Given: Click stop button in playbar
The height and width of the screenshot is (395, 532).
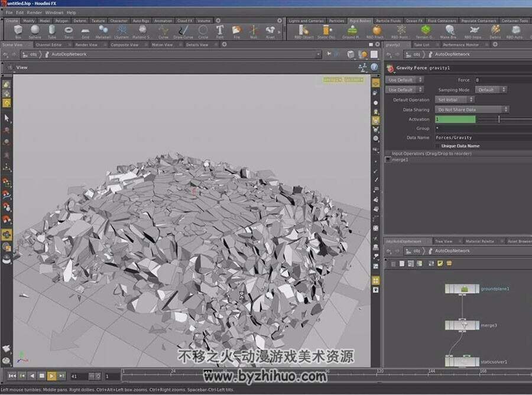Looking at the screenshot, I should click(x=42, y=375).
